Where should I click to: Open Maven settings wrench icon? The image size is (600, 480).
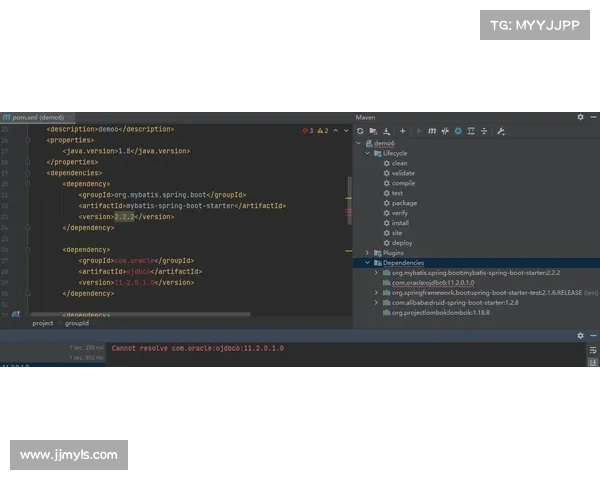[501, 131]
